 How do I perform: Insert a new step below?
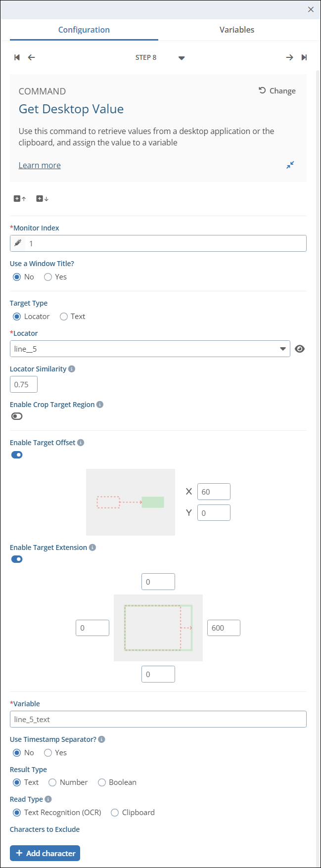43,199
